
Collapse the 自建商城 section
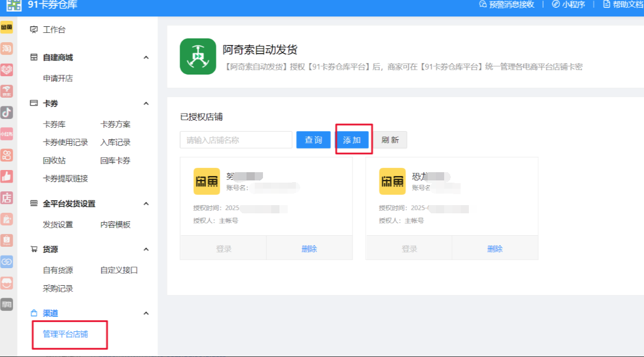tap(146, 58)
